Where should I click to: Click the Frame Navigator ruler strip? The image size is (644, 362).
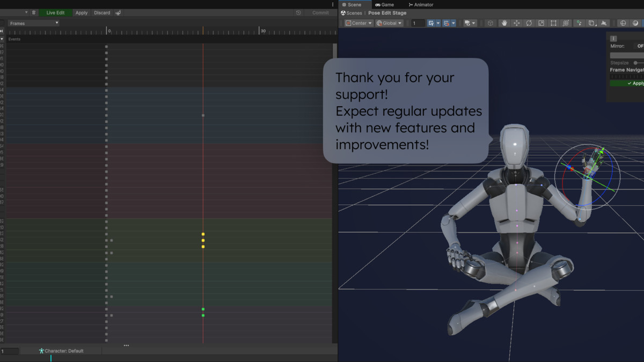click(627, 76)
